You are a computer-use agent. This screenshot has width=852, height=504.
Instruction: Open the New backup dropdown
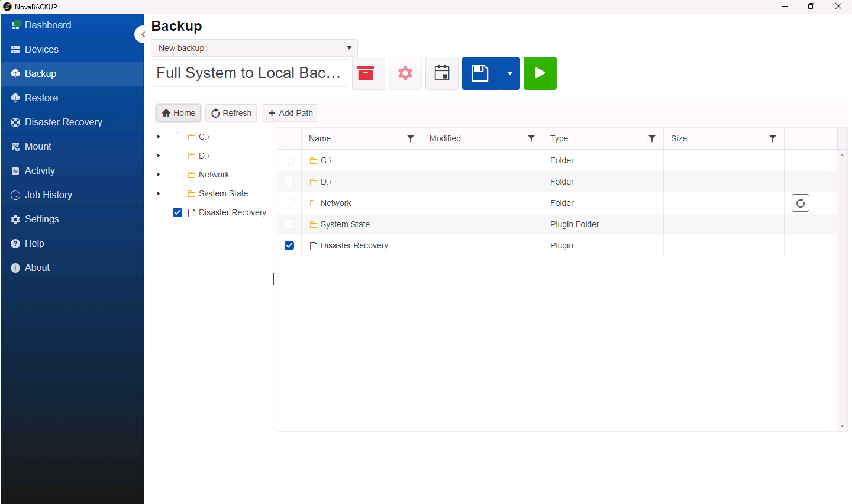(254, 48)
